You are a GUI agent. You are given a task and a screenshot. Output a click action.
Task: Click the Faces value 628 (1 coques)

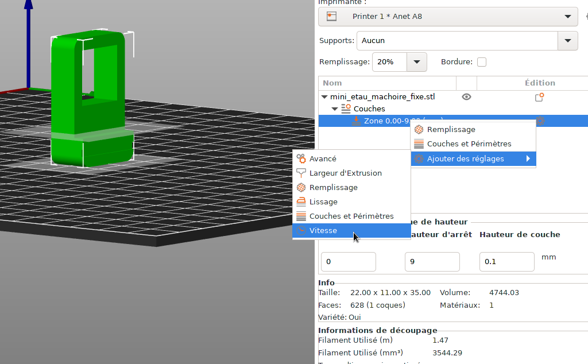(378, 305)
